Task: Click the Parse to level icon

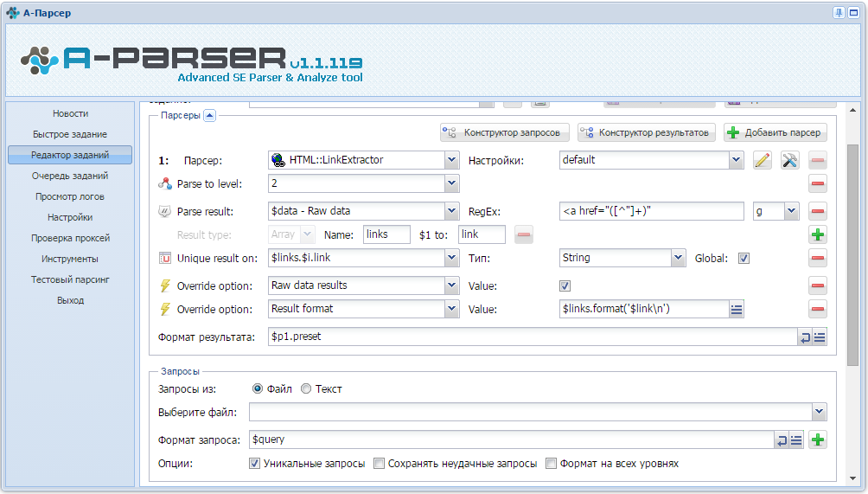Action: point(165,183)
